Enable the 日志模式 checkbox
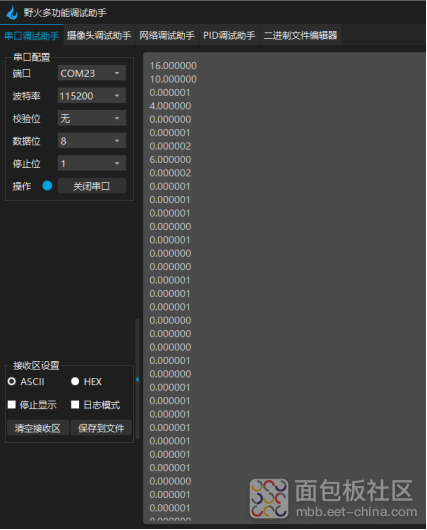The height and width of the screenshot is (530, 427). [75, 405]
